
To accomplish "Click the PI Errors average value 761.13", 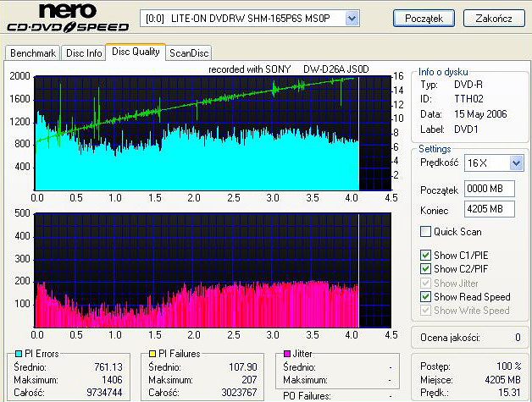I will (108, 367).
